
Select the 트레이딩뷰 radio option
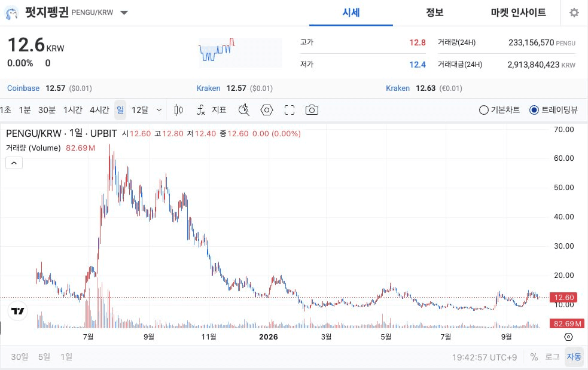(x=553, y=110)
